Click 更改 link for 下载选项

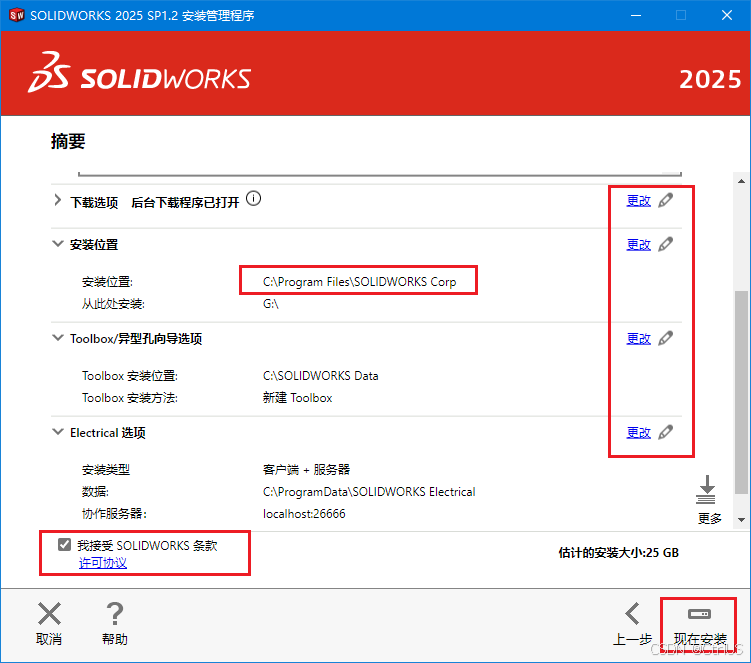[x=639, y=201]
